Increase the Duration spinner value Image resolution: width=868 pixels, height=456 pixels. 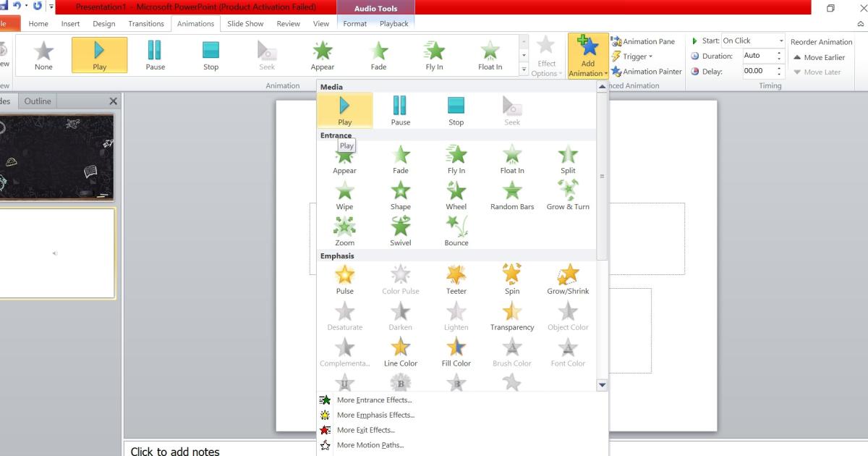(x=779, y=53)
